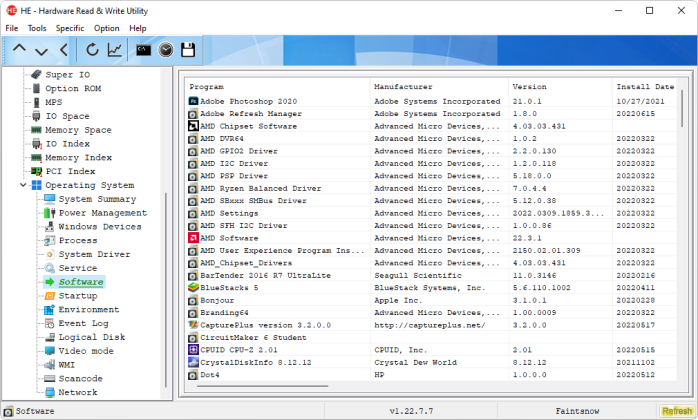The height and width of the screenshot is (420, 698).
Task: Sort by the Program column header
Action: click(x=277, y=86)
